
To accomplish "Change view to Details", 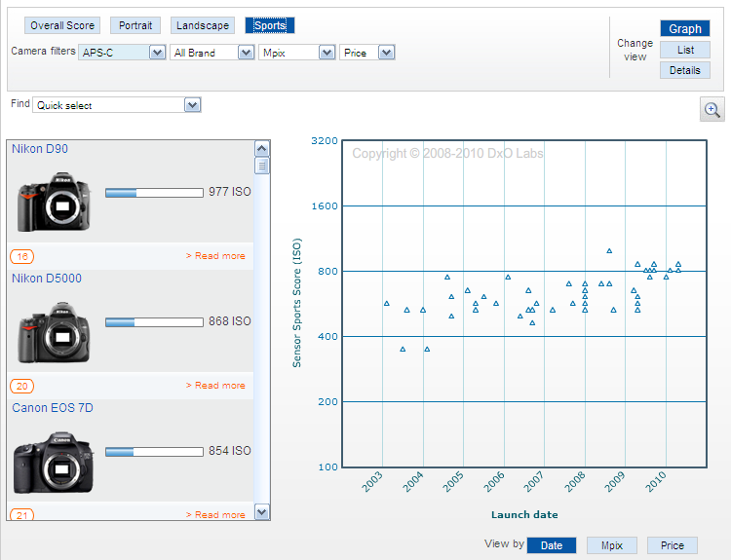I will point(685,70).
